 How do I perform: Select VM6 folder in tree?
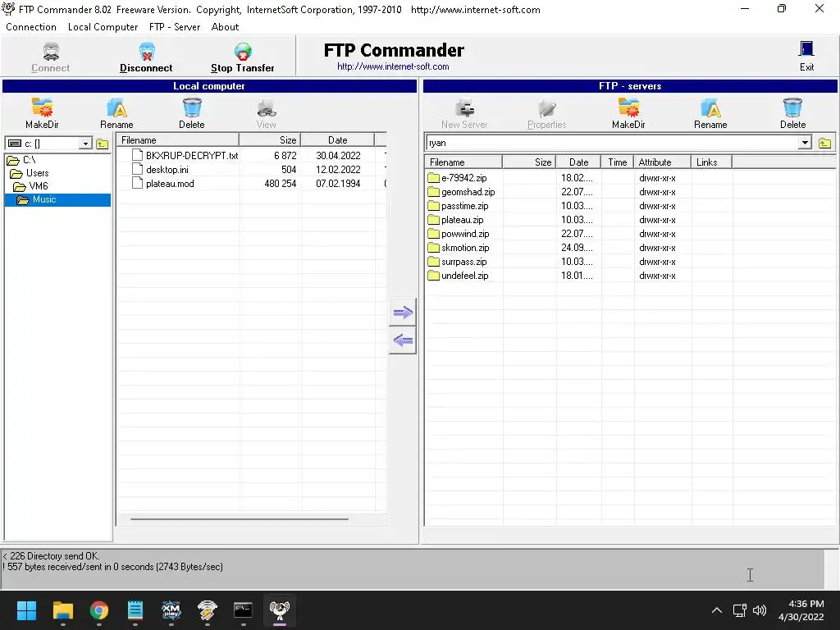(38, 186)
